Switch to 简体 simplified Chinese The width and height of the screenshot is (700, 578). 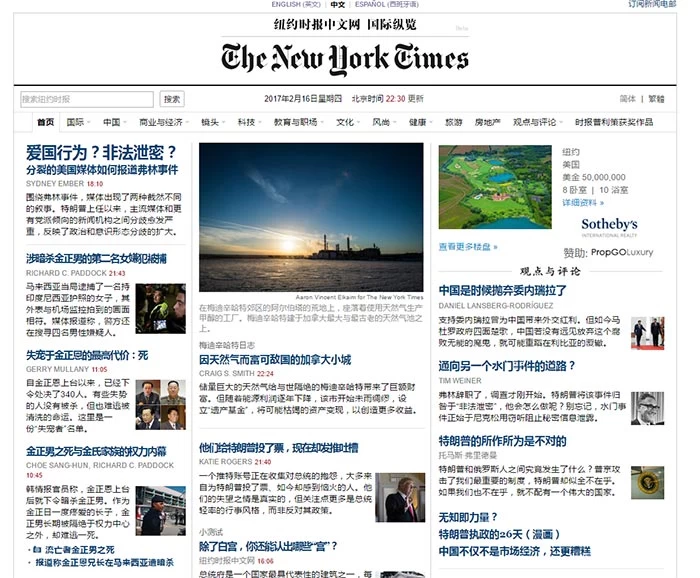click(627, 99)
